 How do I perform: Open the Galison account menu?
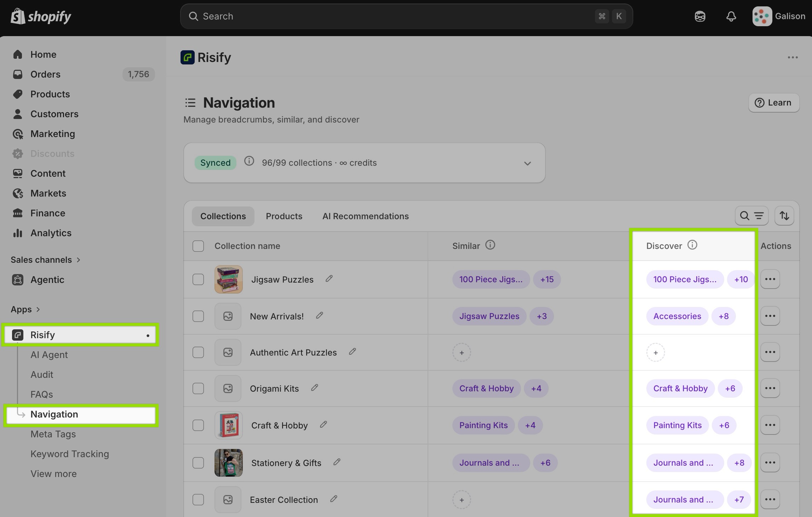pyautogui.click(x=779, y=16)
